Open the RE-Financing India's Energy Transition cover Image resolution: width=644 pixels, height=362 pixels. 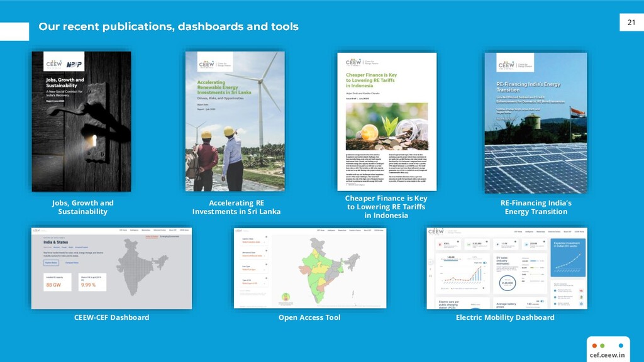pyautogui.click(x=536, y=123)
